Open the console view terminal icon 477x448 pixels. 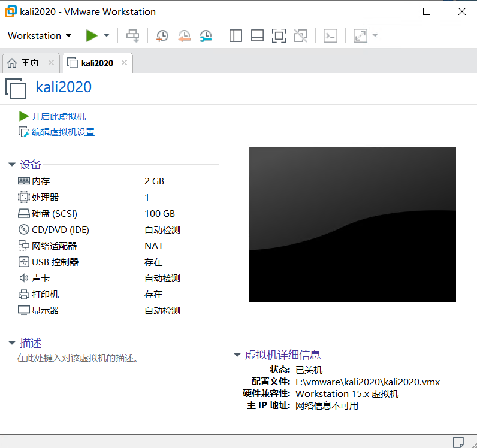click(x=330, y=35)
